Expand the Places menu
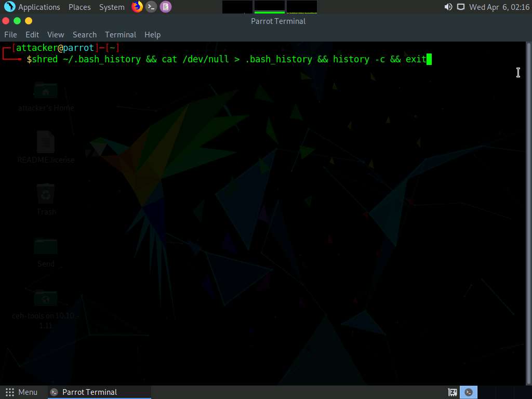The height and width of the screenshot is (399, 532). coord(79,7)
